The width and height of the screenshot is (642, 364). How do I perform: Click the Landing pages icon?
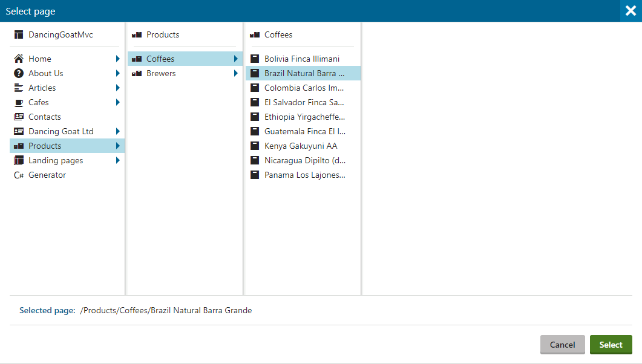pyautogui.click(x=18, y=160)
